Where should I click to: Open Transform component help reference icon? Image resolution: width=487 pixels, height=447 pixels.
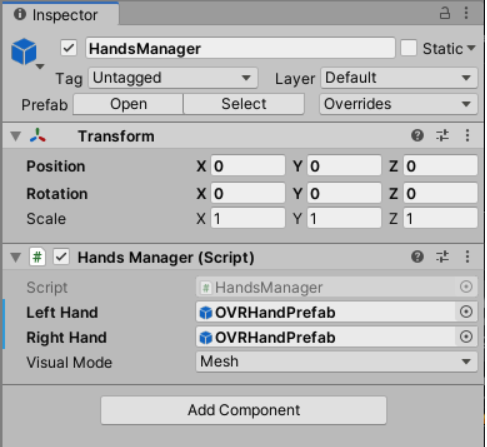pos(417,136)
